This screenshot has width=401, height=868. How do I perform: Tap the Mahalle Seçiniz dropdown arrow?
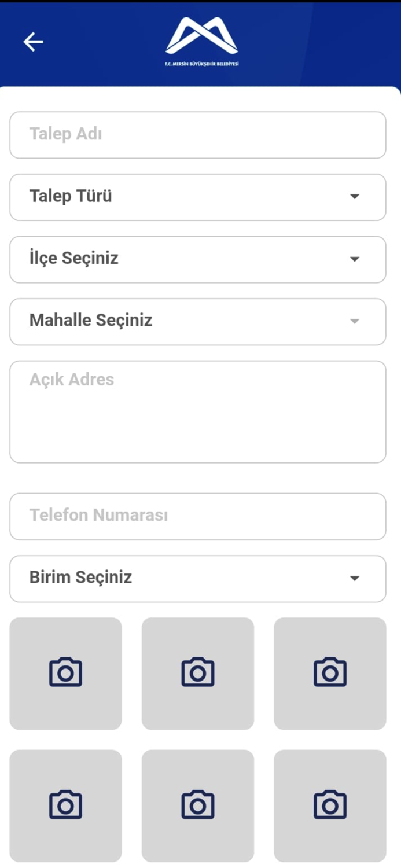click(x=355, y=322)
